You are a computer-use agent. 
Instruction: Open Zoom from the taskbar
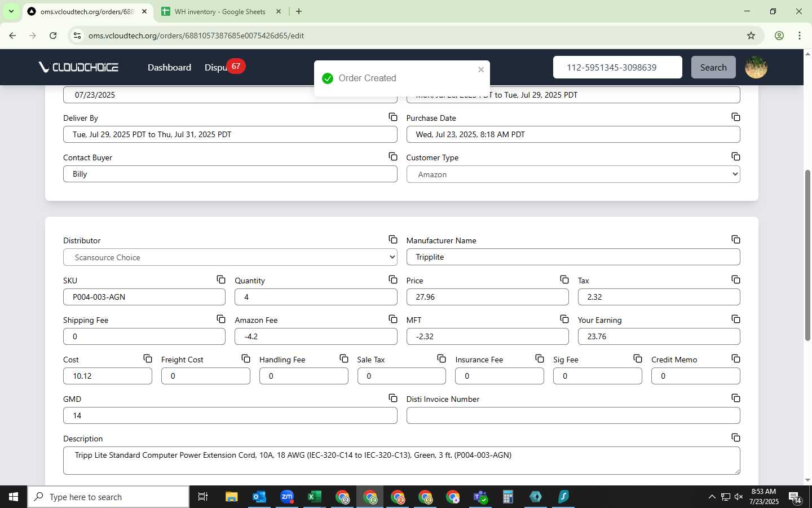(x=287, y=497)
